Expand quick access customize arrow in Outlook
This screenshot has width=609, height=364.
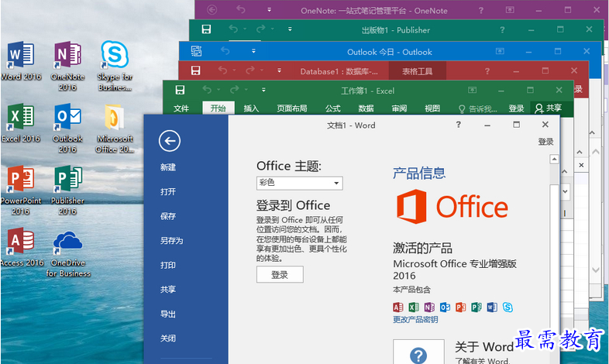coord(253,51)
